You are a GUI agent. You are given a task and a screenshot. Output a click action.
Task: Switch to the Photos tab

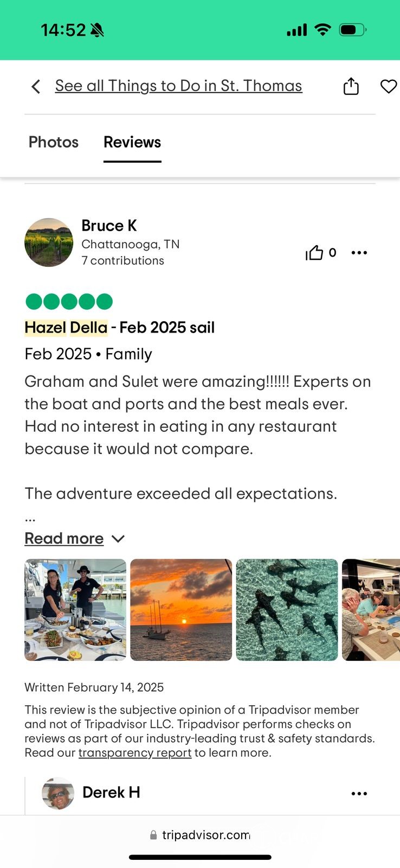tap(54, 142)
